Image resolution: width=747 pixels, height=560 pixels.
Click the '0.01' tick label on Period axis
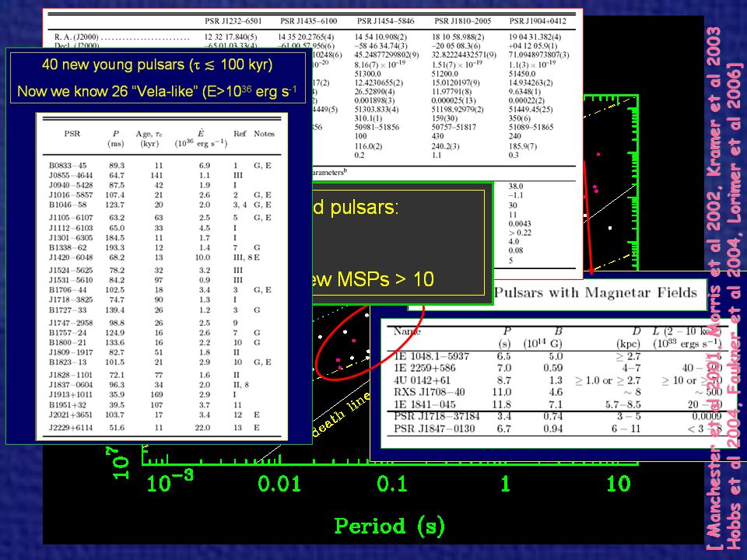279,484
